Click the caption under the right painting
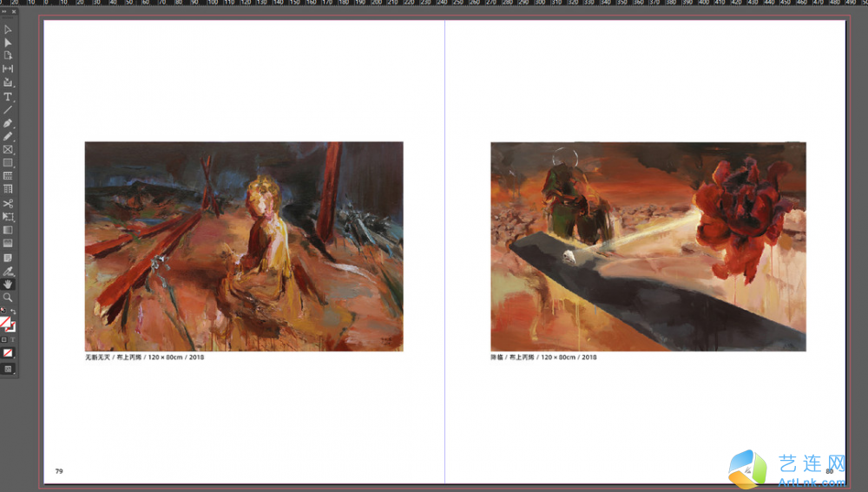 click(x=543, y=358)
